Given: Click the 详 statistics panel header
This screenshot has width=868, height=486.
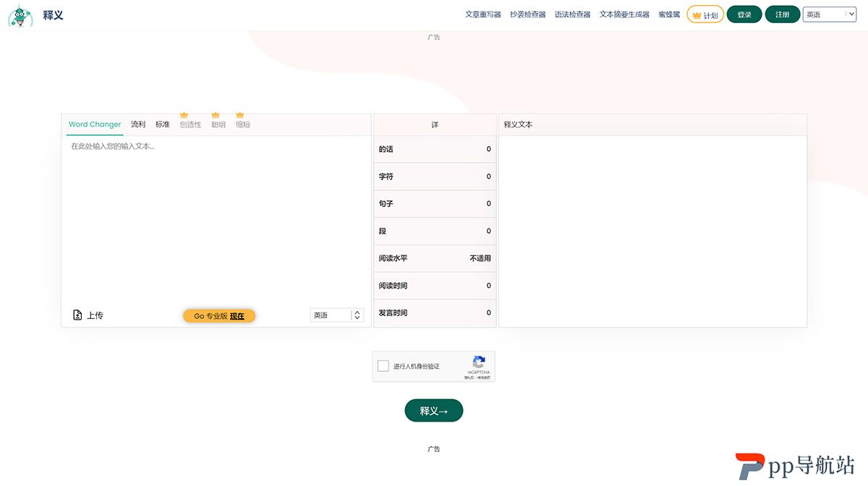Looking at the screenshot, I should click(x=435, y=124).
